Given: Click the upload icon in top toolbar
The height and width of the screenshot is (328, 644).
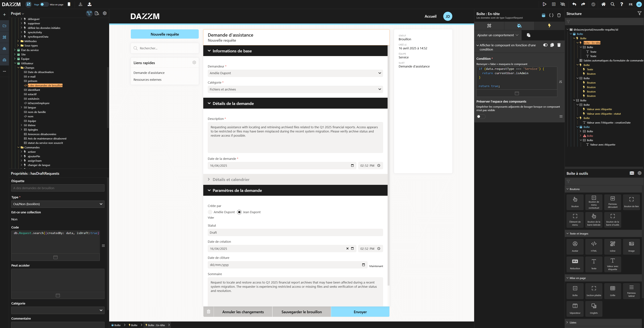Looking at the screenshot, I should [90, 4].
